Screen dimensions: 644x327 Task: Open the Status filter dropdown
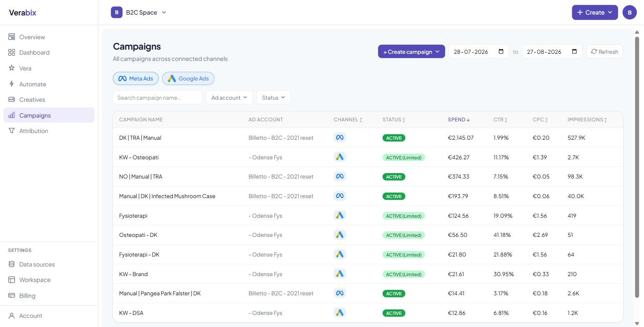(x=273, y=97)
